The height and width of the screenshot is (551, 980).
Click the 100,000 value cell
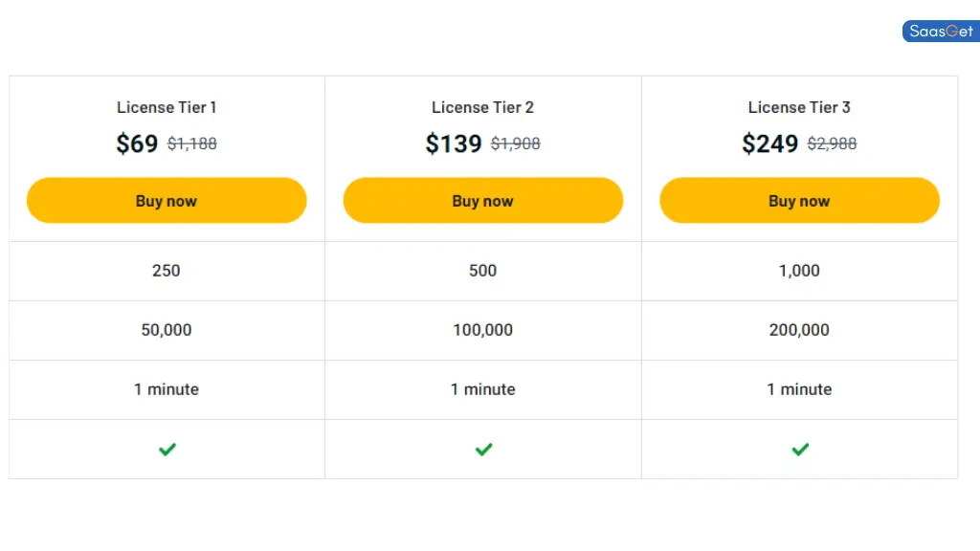point(483,330)
